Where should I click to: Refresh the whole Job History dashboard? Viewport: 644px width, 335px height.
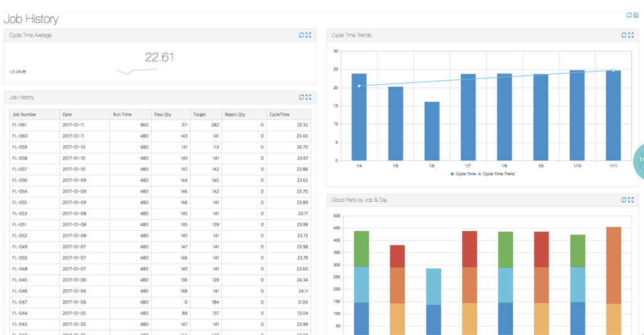[629, 15]
